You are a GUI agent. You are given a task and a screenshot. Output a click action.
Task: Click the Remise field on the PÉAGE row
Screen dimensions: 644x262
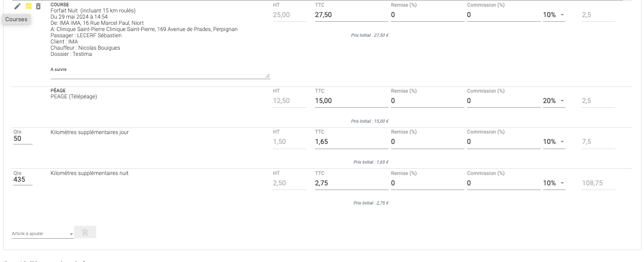pyautogui.click(x=427, y=101)
